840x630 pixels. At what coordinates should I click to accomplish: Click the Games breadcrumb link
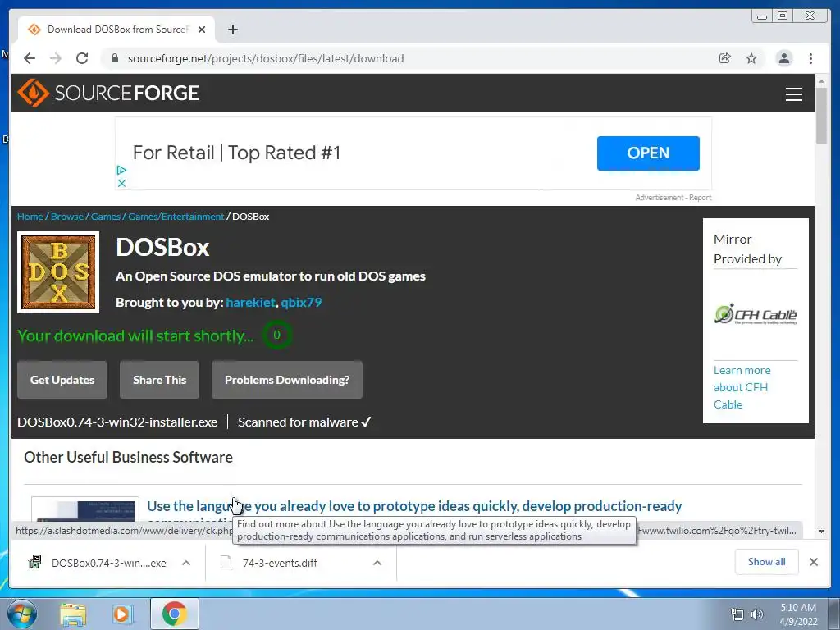(106, 217)
